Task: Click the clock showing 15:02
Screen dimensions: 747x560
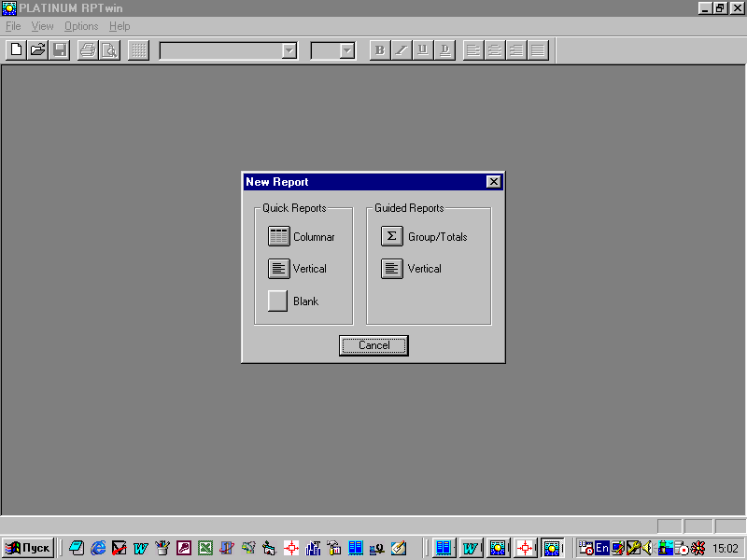Action: tap(726, 548)
